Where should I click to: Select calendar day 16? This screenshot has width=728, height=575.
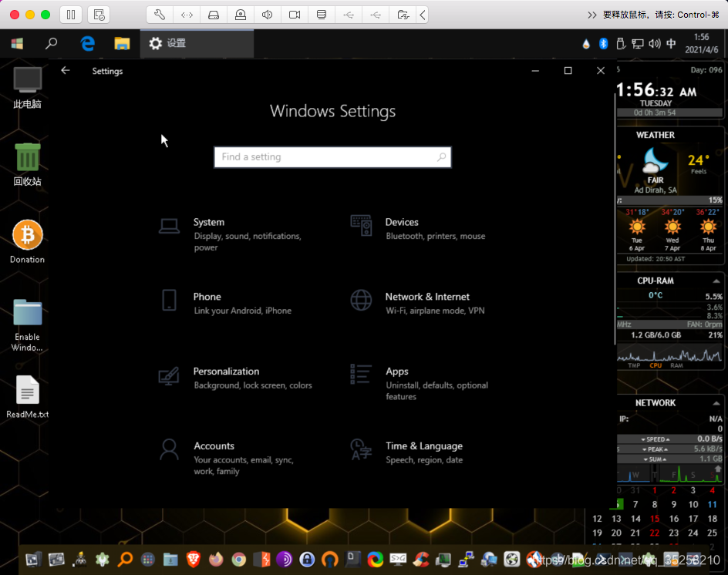pyautogui.click(x=674, y=519)
